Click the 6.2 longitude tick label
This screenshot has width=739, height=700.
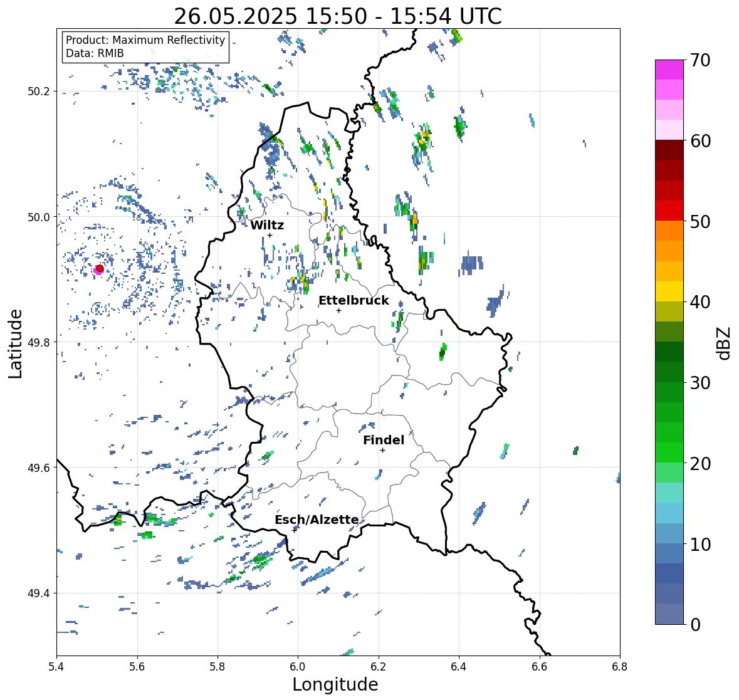(379, 667)
